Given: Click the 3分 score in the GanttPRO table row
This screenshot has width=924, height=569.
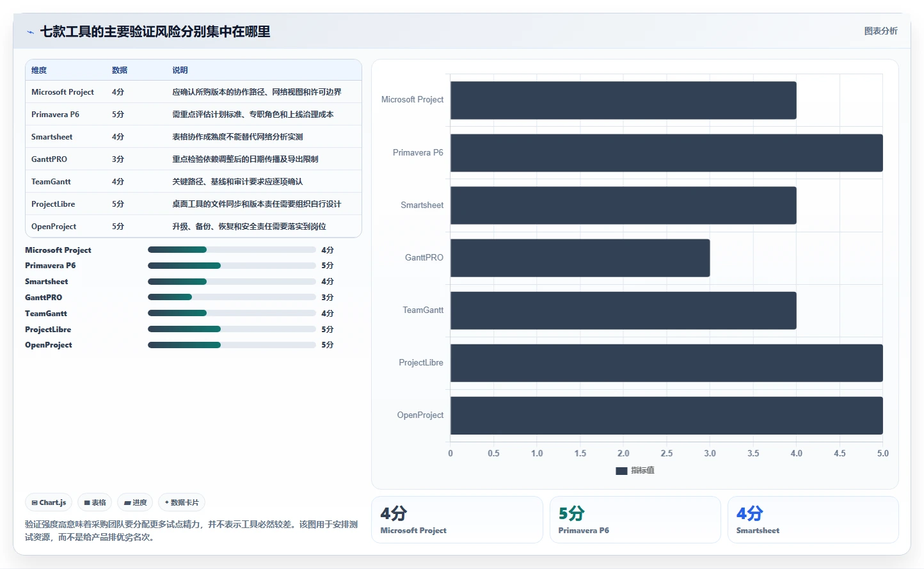Looking at the screenshot, I should (x=118, y=159).
